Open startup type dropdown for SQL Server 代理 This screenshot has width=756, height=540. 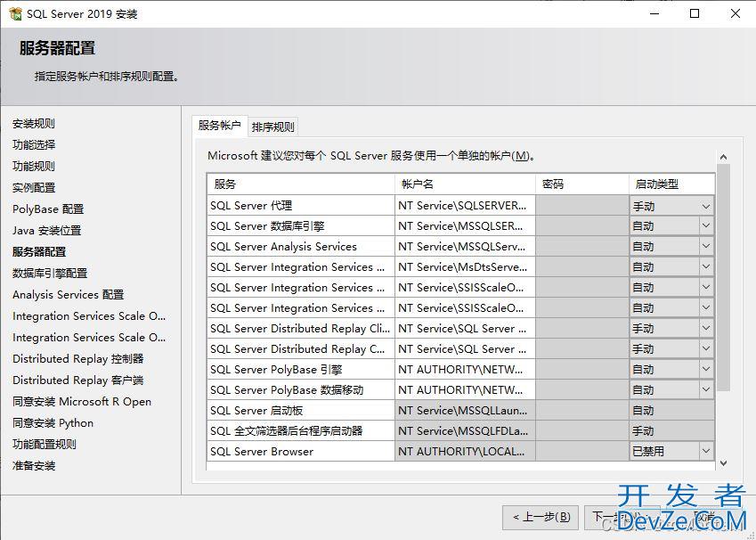coord(706,206)
